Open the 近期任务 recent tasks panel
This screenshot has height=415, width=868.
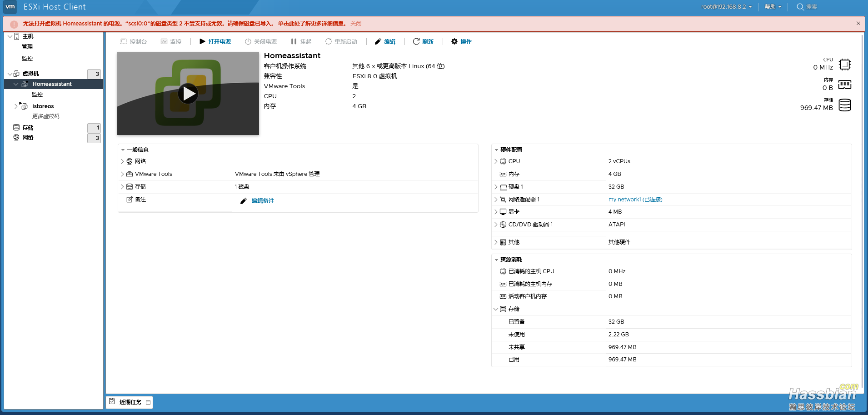[x=130, y=402]
